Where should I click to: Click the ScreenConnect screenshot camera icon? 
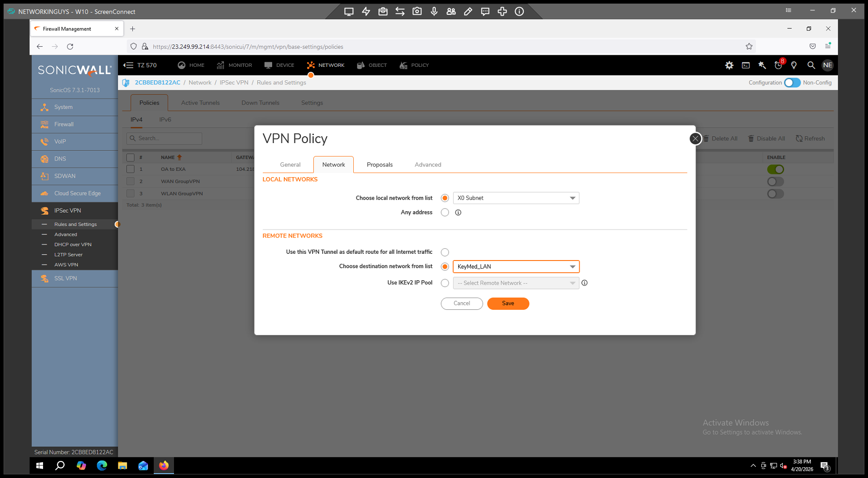(417, 12)
